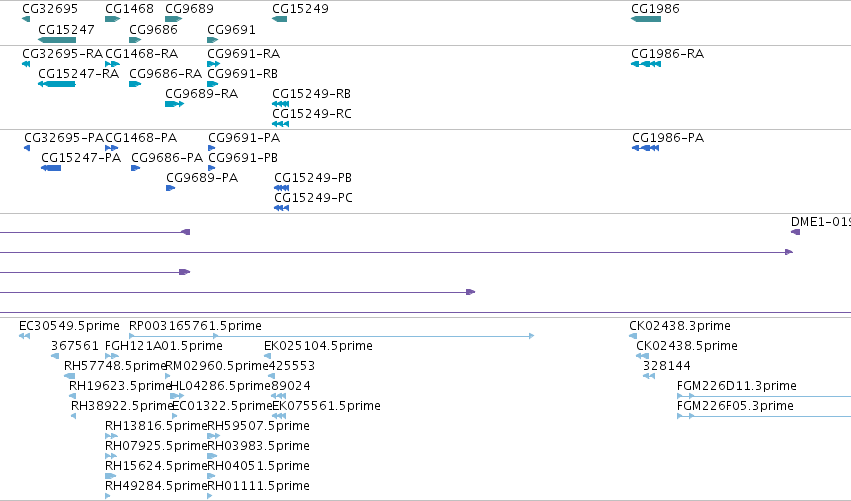This screenshot has width=851, height=501.
Task: Click the CG9691-PB protein label
Action: point(243,158)
